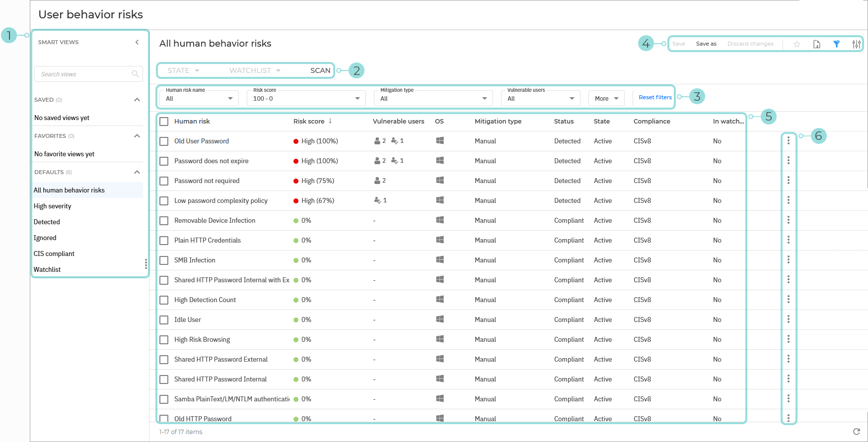The image size is (868, 442).
Task: Select the Detected view
Action: coord(88,222)
